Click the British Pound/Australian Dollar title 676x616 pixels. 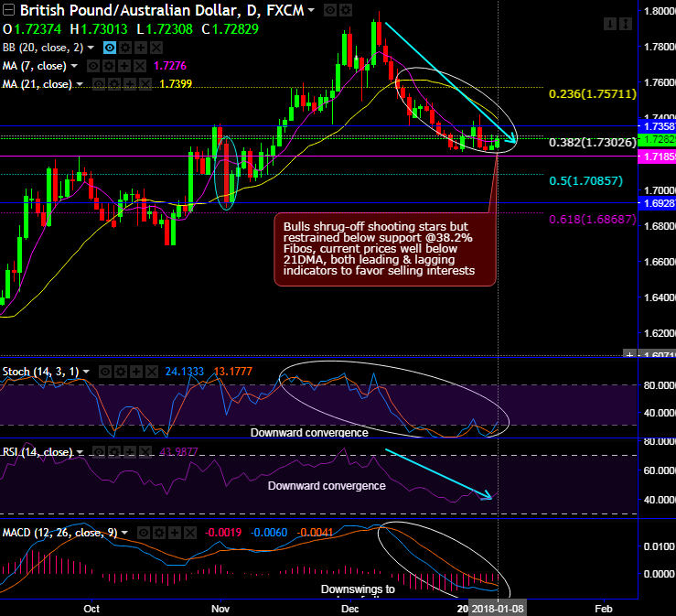pyautogui.click(x=162, y=10)
